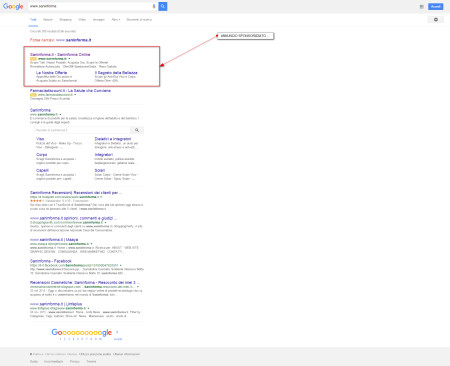
Task: Switch to the Shopping tab
Action: 65,20
